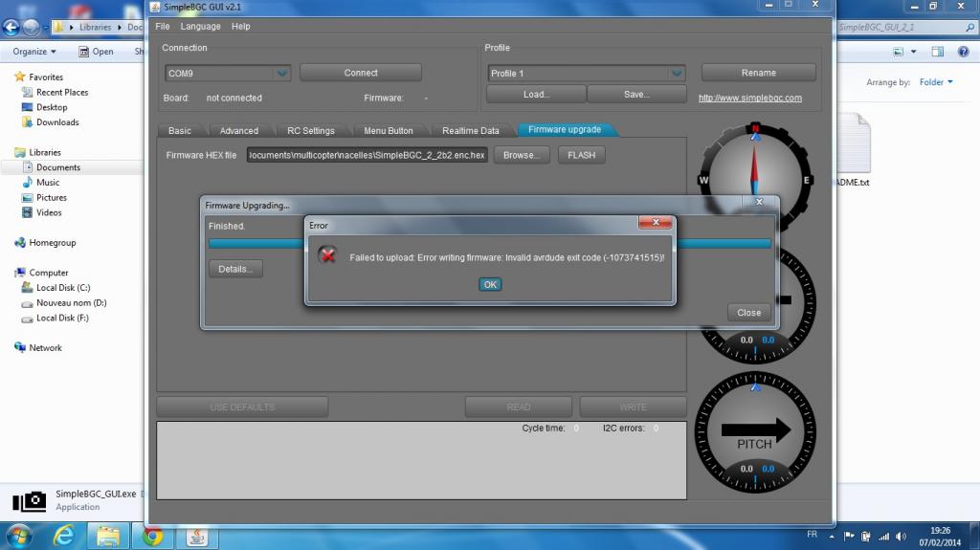Viewport: 980px width, 550px height.
Task: Open Details in Firmware Upgrading dialog
Action: [235, 269]
